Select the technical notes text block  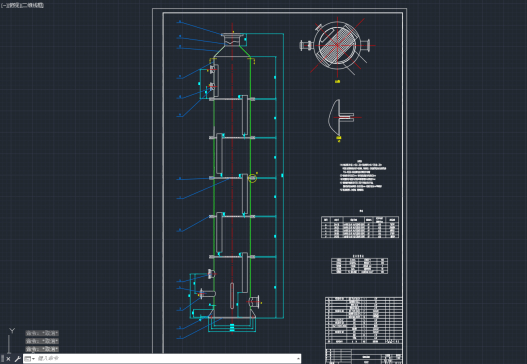[x=362, y=176]
